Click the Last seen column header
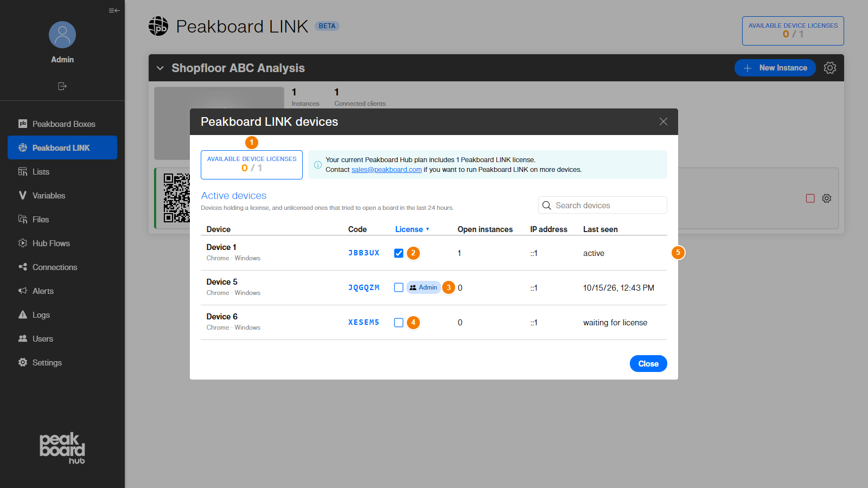868x488 pixels. click(601, 229)
